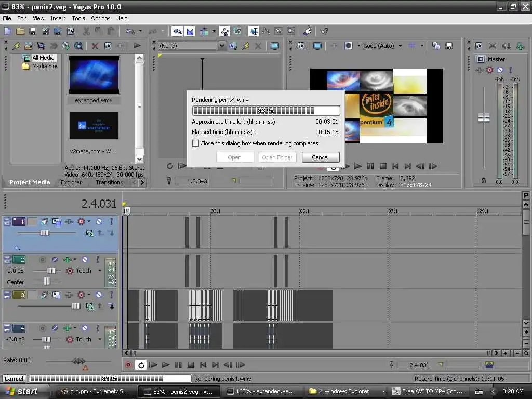This screenshot has width=532, height=399.
Task: Click the Media FX lightning icon in Project Media
Action: 16,46
